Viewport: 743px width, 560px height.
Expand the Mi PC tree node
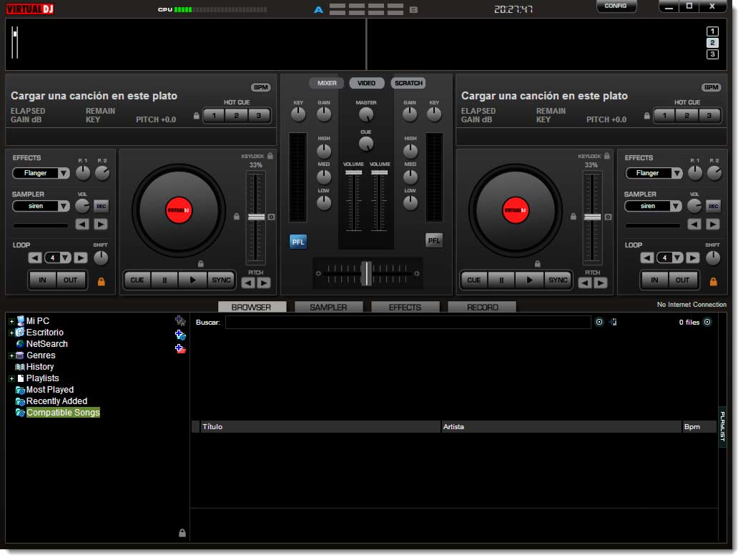11,321
